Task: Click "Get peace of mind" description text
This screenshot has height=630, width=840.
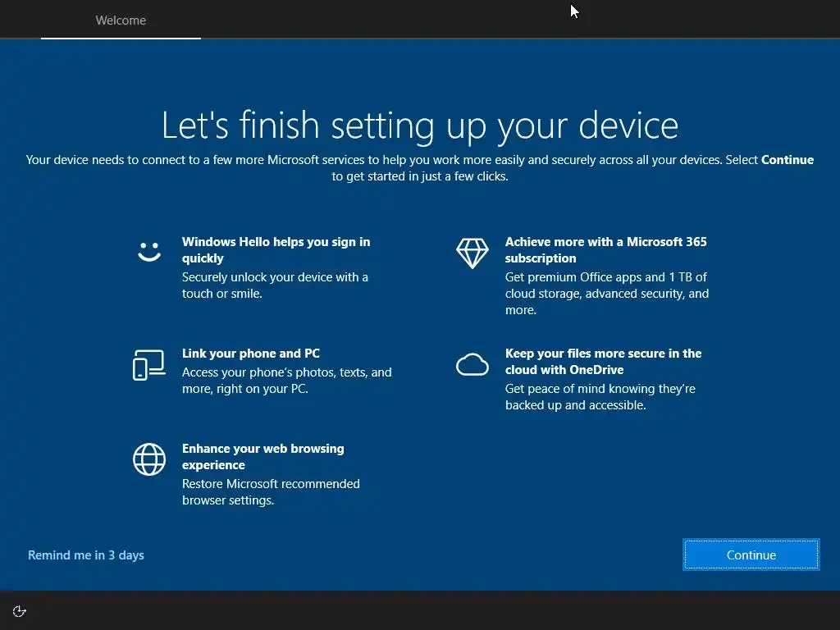Action: coord(600,396)
